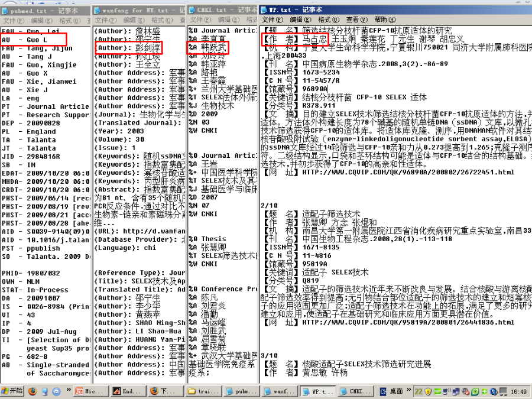Screen dimensions: 532x399
Task: Open 编辑(E) menu in wanfang window
Action: 134,20
